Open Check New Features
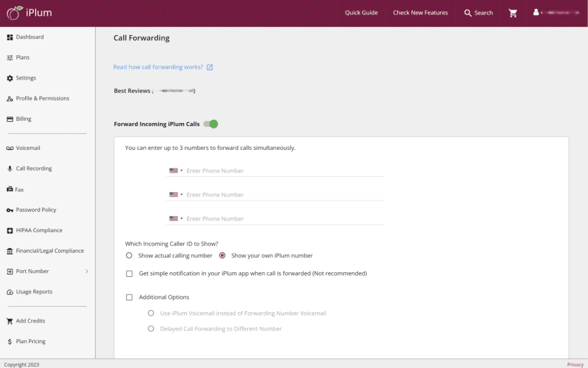This screenshot has width=588, height=368. point(420,13)
